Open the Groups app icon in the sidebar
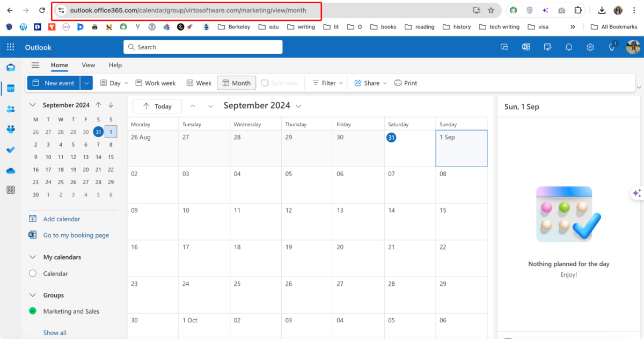Screen dimensions: 644x339 coord(10,129)
